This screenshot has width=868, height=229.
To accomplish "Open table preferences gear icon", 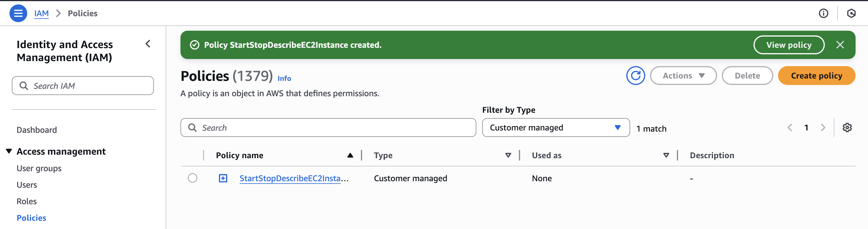I will click(x=847, y=128).
